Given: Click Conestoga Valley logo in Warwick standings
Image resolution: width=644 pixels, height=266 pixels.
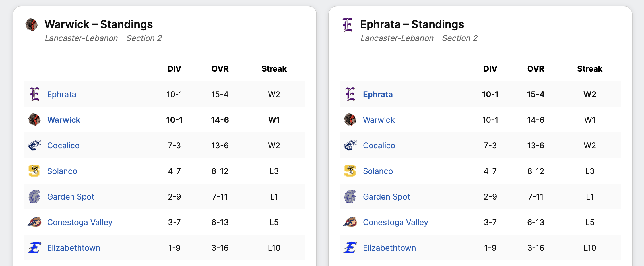Looking at the screenshot, I should [34, 222].
